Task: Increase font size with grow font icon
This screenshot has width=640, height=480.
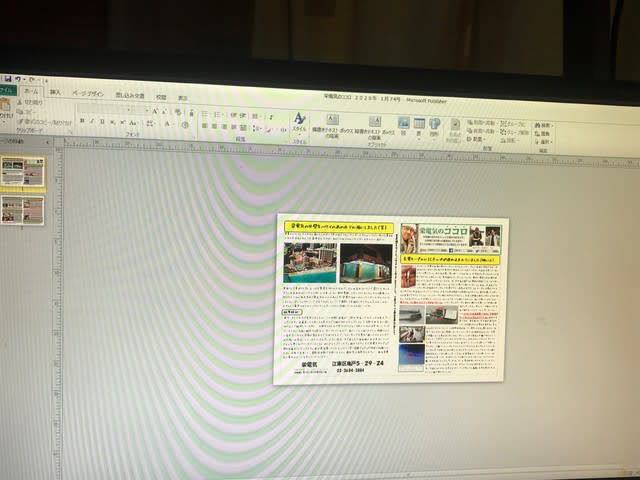Action: coord(155,111)
